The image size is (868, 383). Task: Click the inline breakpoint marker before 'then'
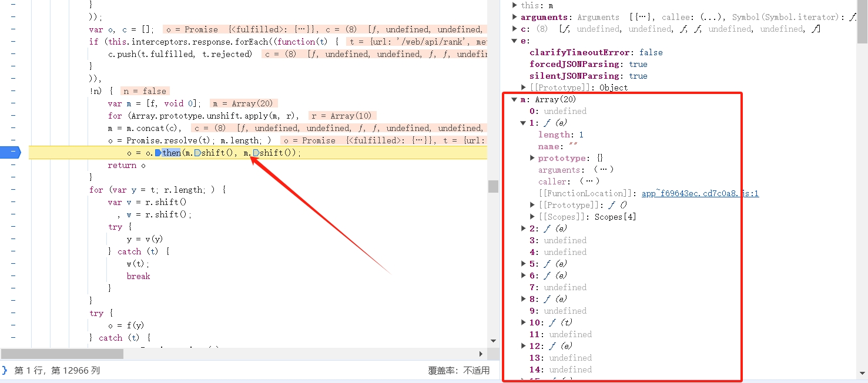[x=158, y=153]
